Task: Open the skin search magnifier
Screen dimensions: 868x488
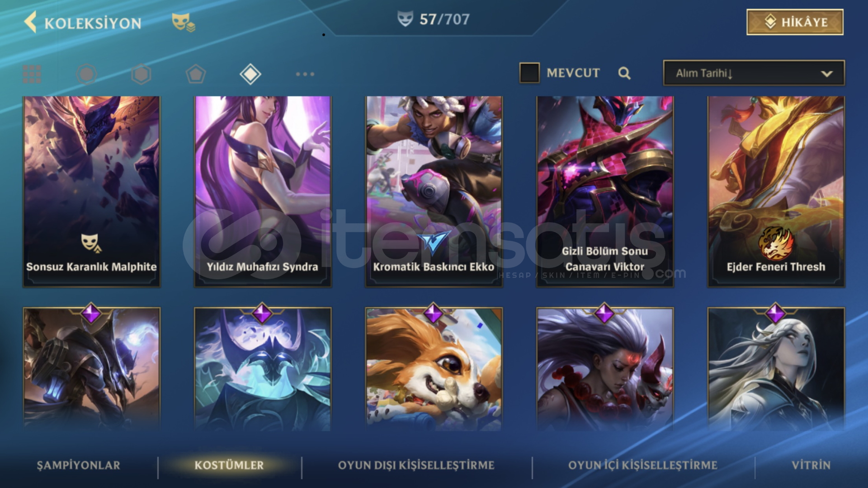Action: pyautogui.click(x=624, y=73)
